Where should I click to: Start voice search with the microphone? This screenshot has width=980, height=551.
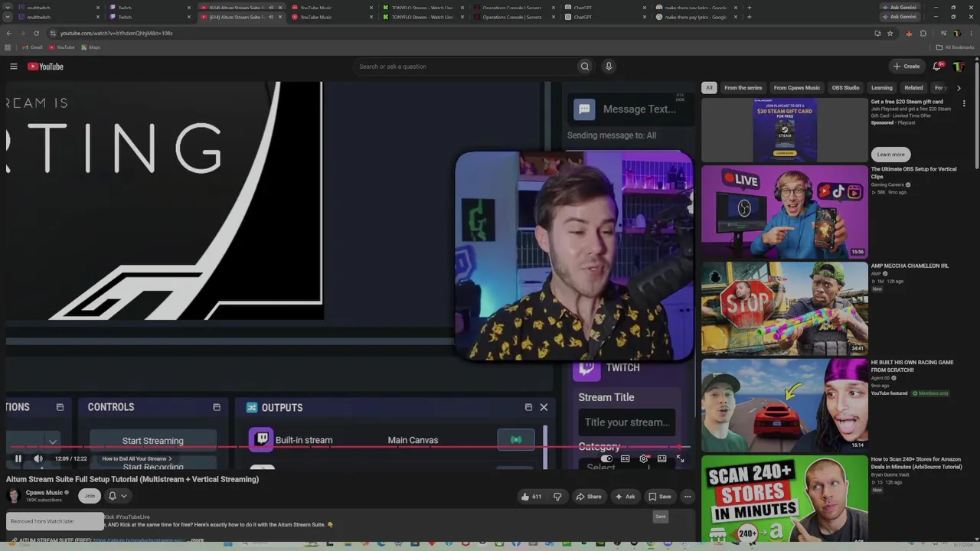tap(609, 67)
